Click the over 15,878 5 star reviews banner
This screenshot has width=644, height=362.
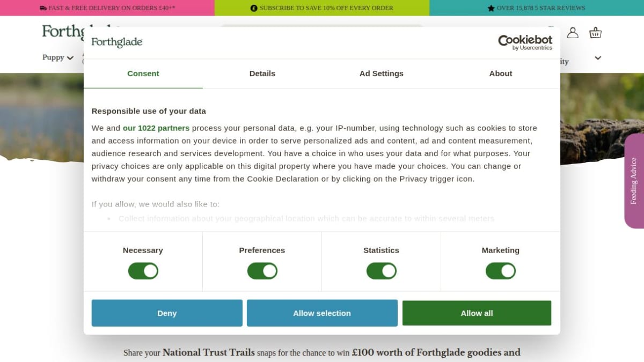click(x=537, y=8)
